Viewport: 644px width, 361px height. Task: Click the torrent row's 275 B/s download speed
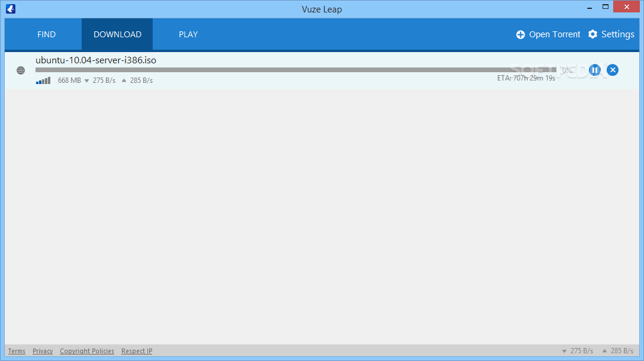pos(104,80)
